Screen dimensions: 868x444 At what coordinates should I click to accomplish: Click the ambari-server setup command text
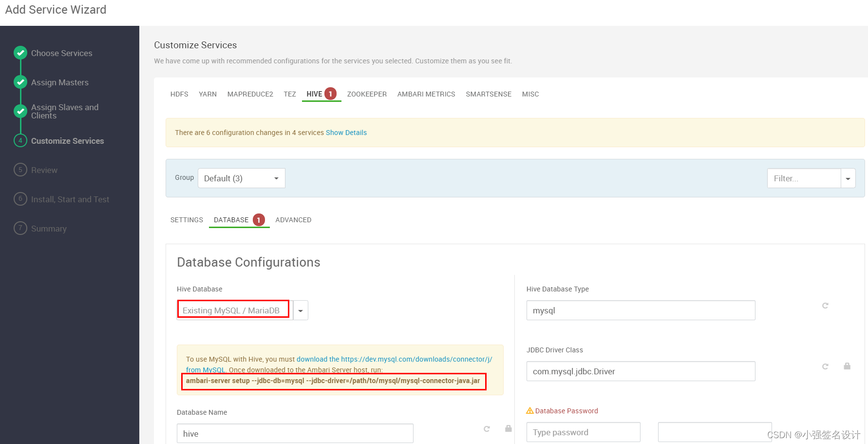[333, 381]
